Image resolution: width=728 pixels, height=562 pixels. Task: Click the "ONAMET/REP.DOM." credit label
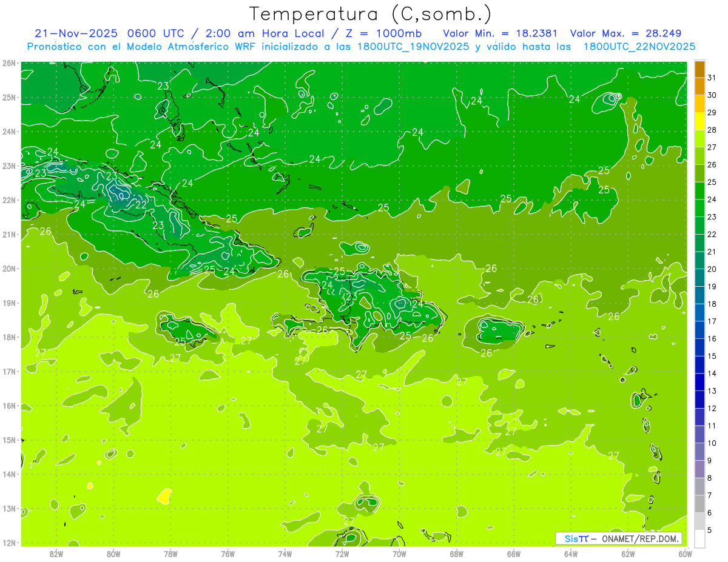pyautogui.click(x=641, y=538)
